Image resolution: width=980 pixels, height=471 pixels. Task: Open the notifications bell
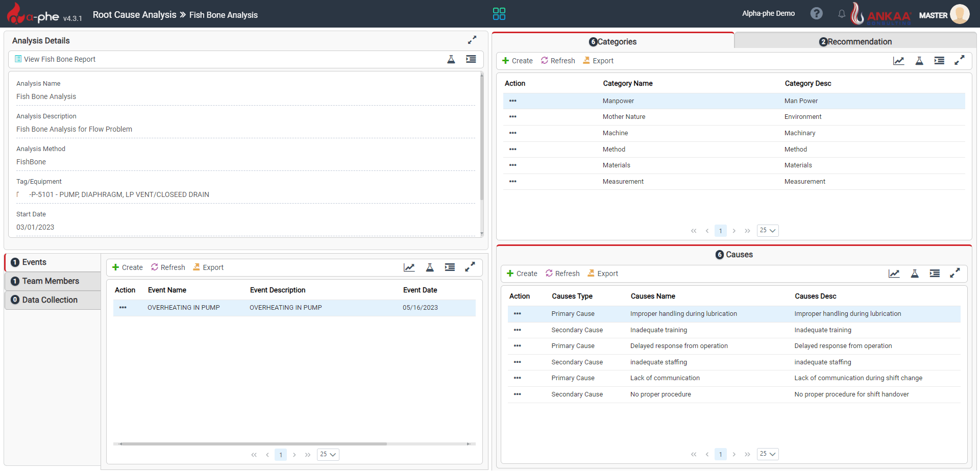(x=842, y=14)
